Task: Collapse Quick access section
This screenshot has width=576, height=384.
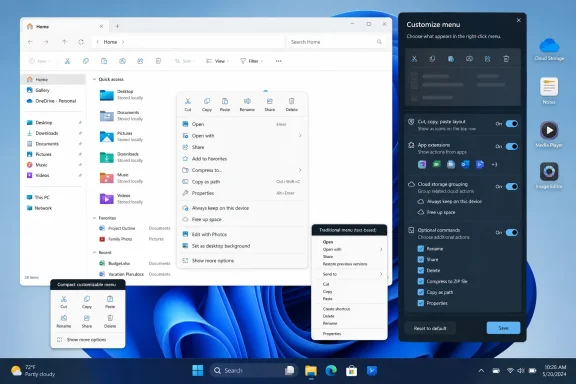Action: pos(94,79)
